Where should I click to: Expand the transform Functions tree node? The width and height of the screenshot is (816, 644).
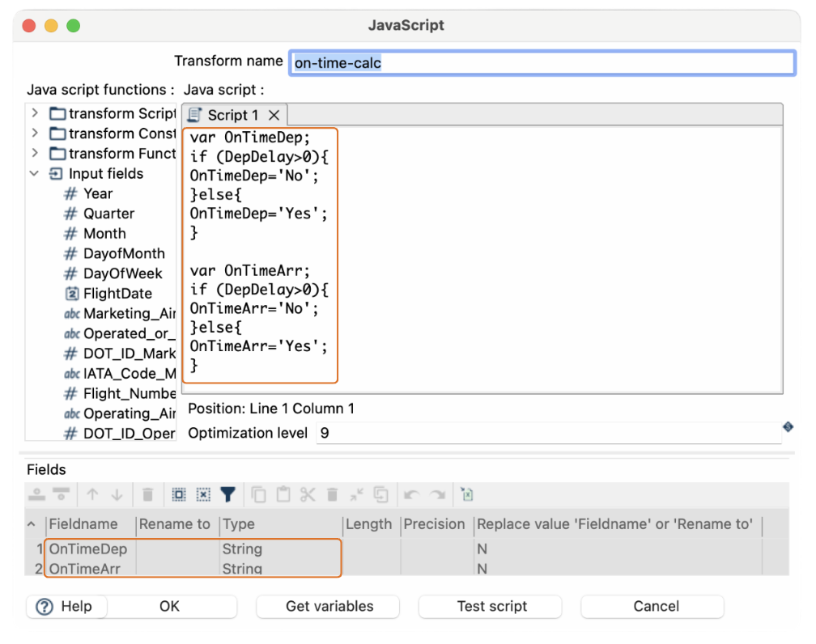coord(35,153)
